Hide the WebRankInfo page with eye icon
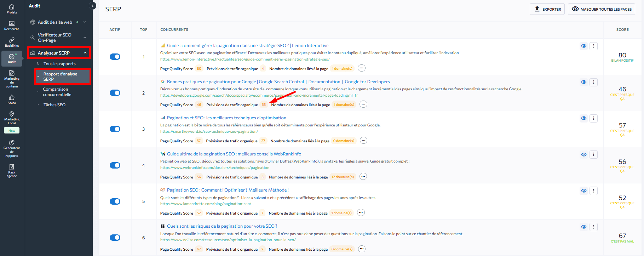The height and width of the screenshot is (256, 644). point(584,155)
